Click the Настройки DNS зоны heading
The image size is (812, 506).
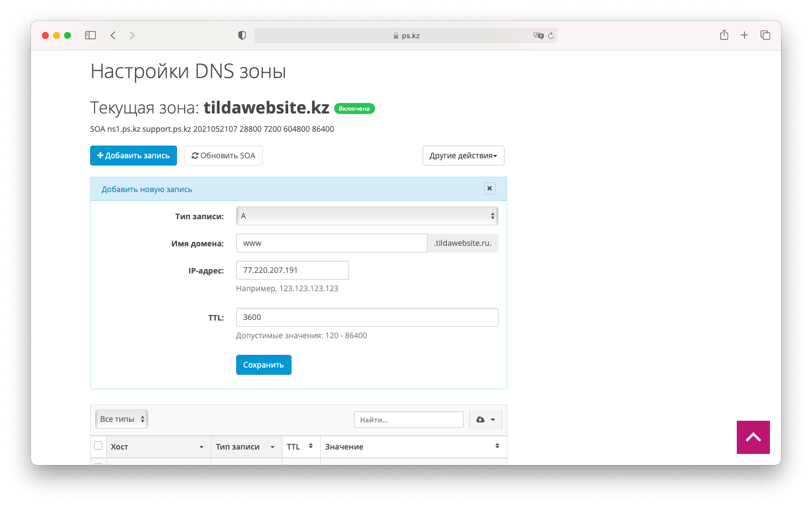188,71
